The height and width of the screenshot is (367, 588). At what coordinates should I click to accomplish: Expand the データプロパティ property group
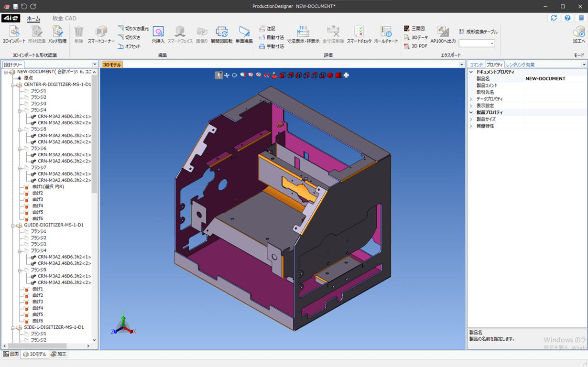click(x=471, y=99)
